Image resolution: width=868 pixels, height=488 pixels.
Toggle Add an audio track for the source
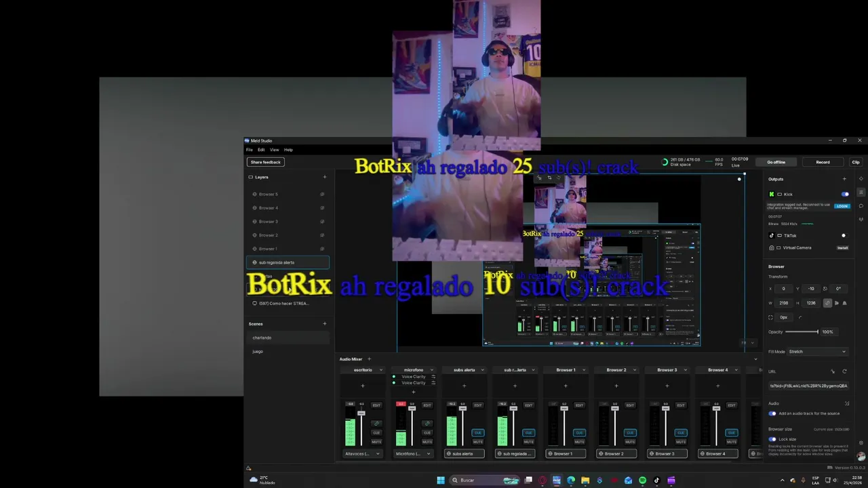(772, 413)
